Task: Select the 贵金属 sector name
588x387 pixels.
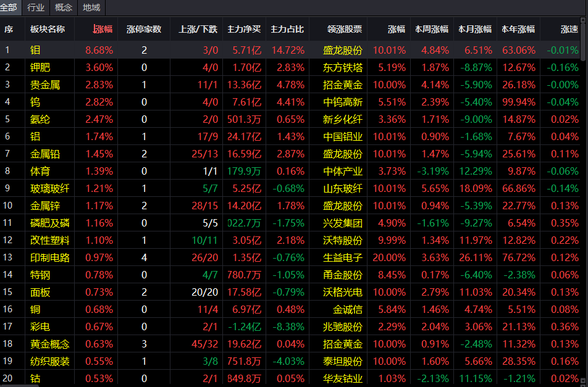Action: pos(45,85)
